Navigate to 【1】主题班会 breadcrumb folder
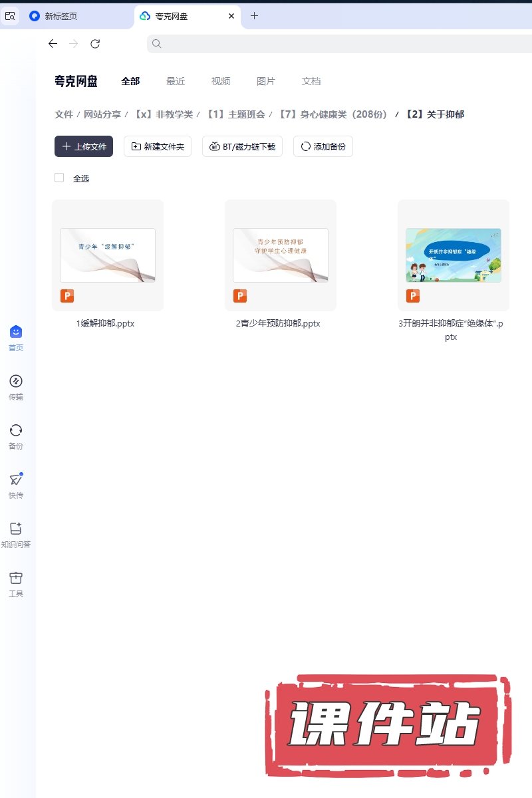This screenshot has height=798, width=532. tap(235, 114)
